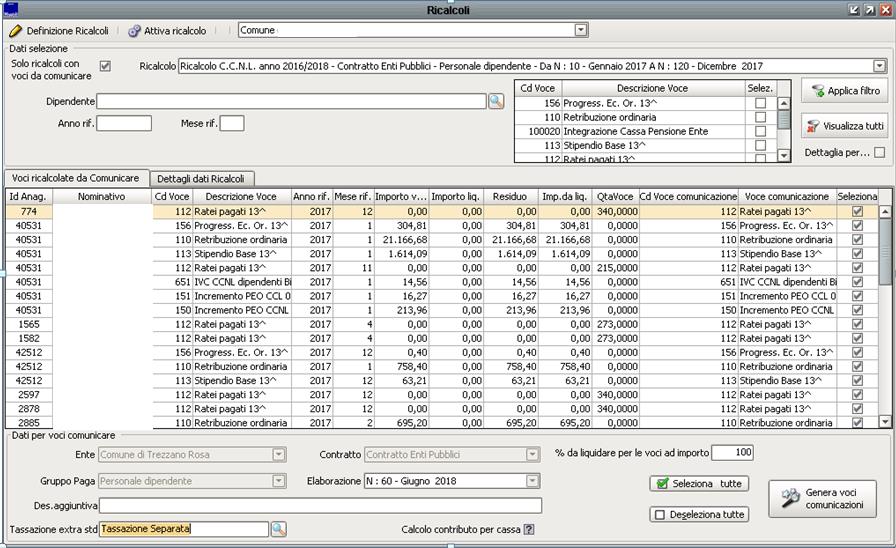Click the Definizione Ricalcoli pencil icon
This screenshot has width=896, height=548.
coord(14,31)
